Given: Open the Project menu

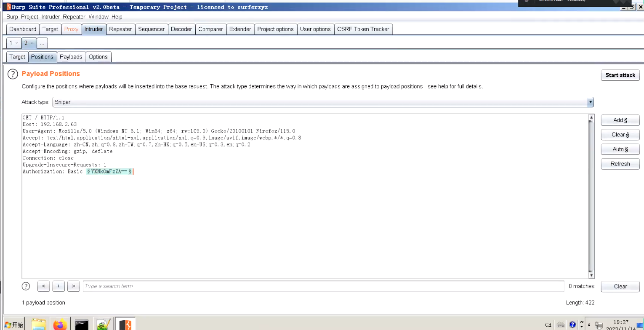Looking at the screenshot, I should [x=29, y=17].
